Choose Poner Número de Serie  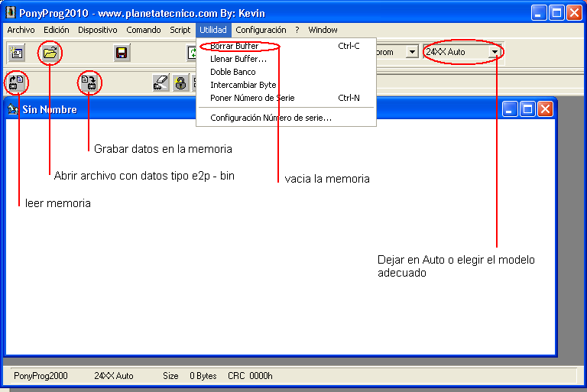251,98
